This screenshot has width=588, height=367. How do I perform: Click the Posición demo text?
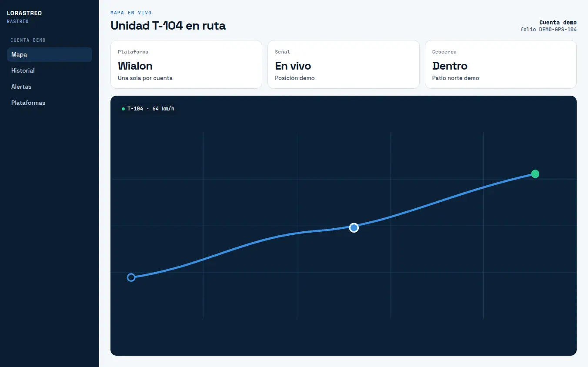tap(294, 78)
